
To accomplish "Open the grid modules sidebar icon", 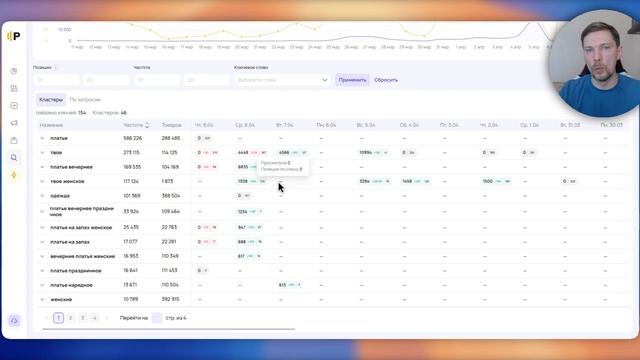I will point(14,88).
